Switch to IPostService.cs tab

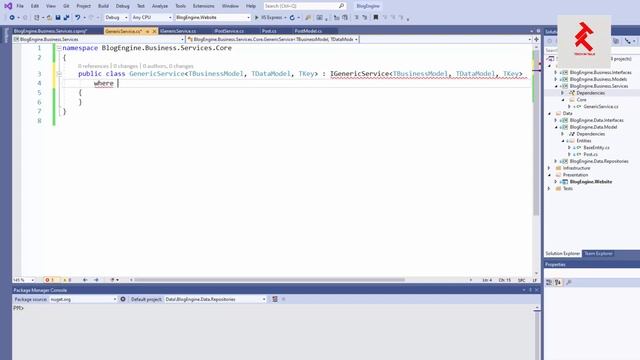[x=229, y=31]
